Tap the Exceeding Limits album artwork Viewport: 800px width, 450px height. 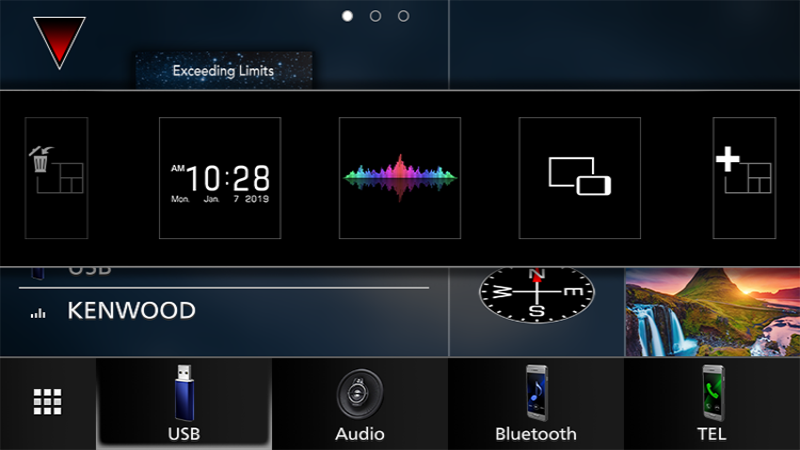pyautogui.click(x=224, y=72)
